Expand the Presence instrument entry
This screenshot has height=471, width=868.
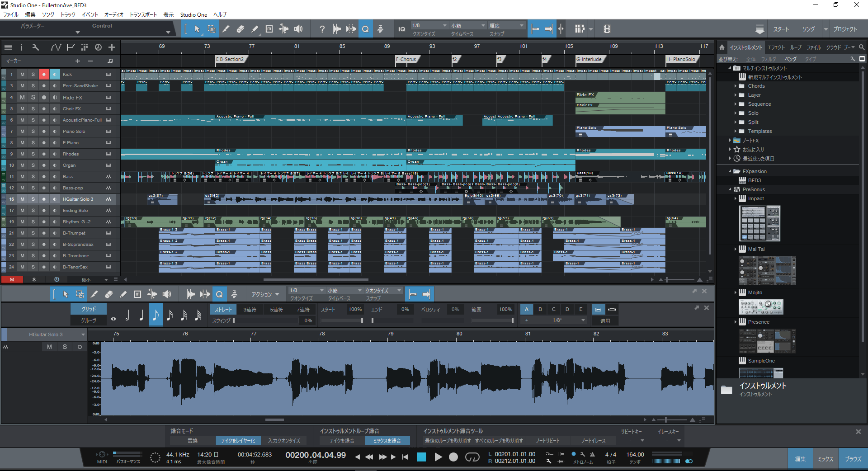tap(736, 322)
